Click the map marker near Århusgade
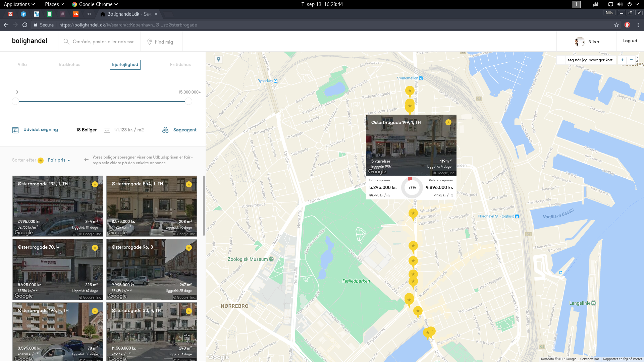This screenshot has width=644, height=362. (413, 214)
